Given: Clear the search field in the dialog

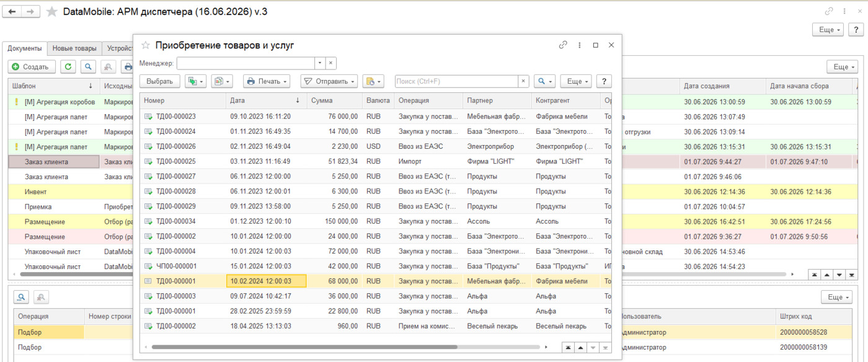Looking at the screenshot, I should point(524,81).
